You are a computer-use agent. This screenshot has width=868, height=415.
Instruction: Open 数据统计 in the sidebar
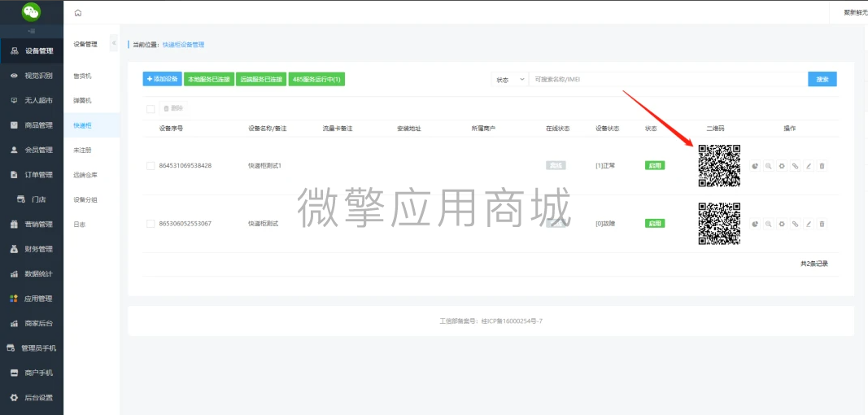(x=32, y=273)
